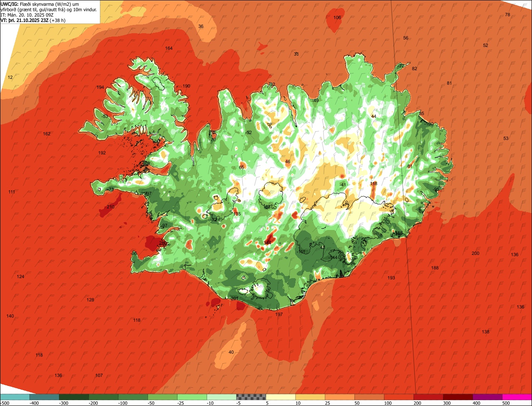The height and width of the screenshot is (406, 532).
Task: Select the map value "72"
Action: tap(401, 66)
